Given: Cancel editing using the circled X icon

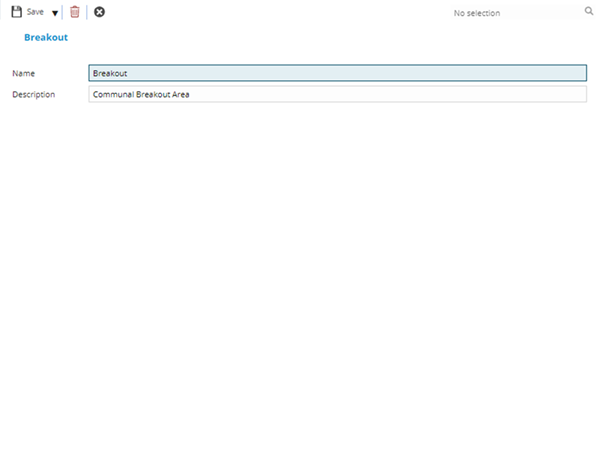Looking at the screenshot, I should click(99, 12).
